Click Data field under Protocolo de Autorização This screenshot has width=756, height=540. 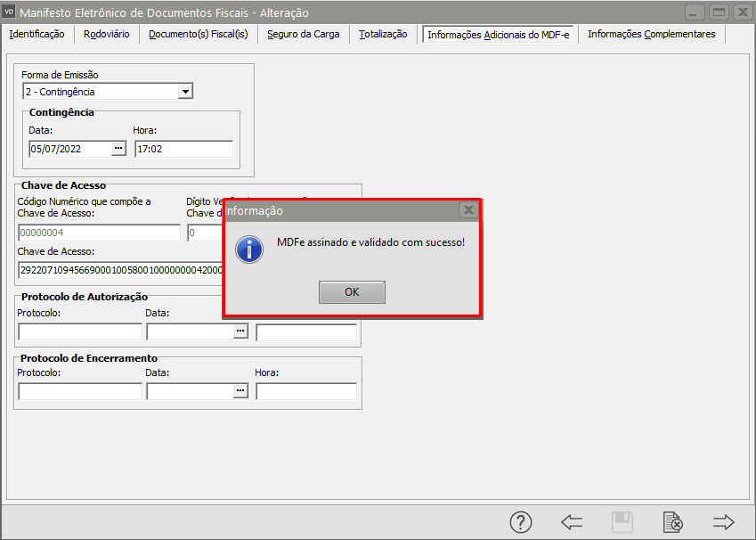pos(191,331)
